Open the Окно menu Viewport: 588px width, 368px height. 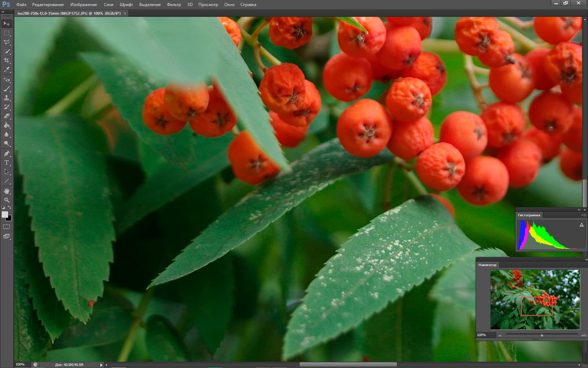click(x=229, y=5)
